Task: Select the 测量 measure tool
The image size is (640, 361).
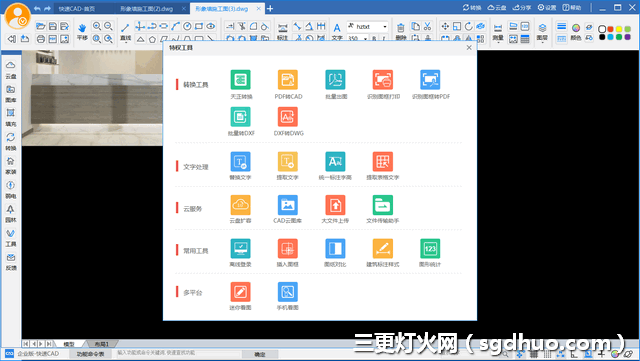Action: pos(498,32)
